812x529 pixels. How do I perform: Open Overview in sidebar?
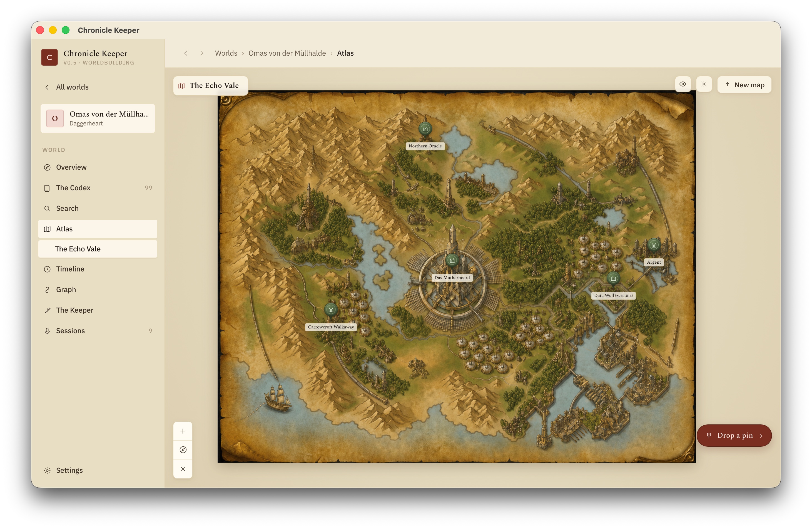coord(98,167)
